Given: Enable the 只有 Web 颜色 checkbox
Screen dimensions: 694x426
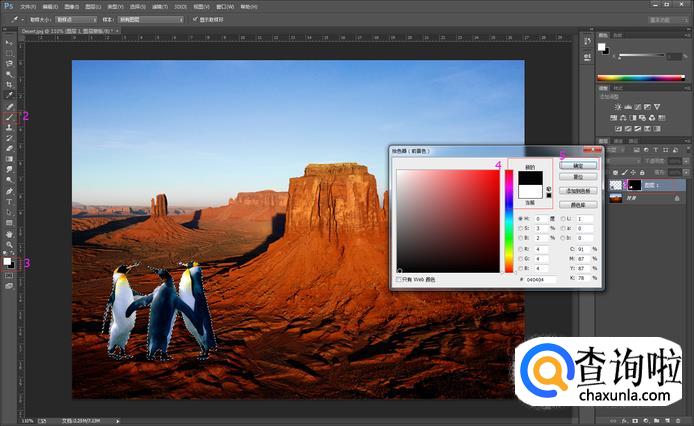Looking at the screenshot, I should click(x=400, y=280).
